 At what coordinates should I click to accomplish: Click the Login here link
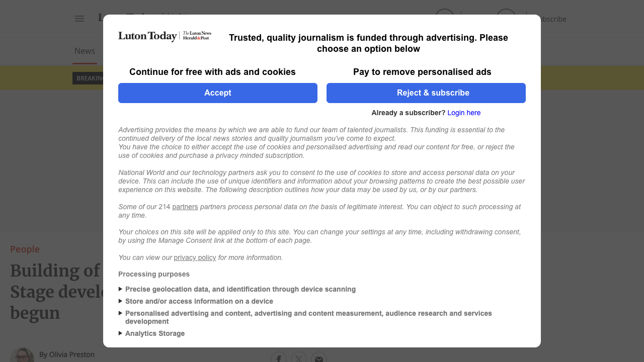[463, 113]
